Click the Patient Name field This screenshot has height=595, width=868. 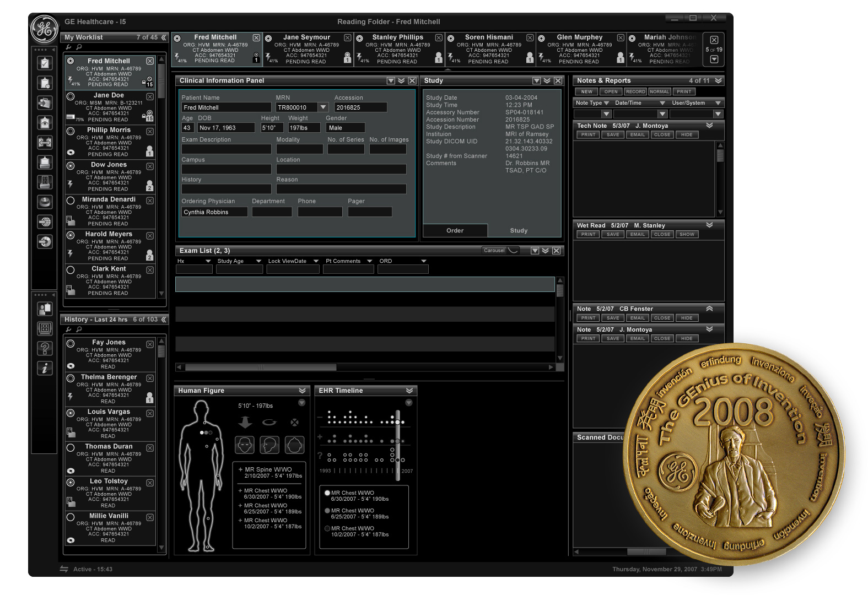[226, 107]
